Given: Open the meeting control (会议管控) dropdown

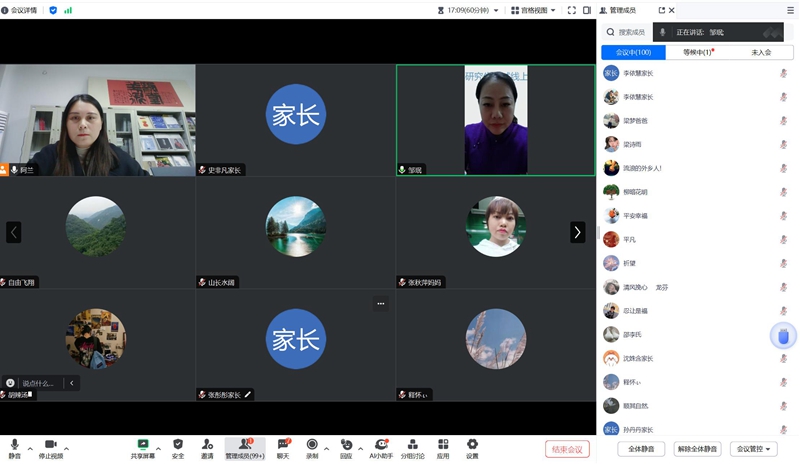Looking at the screenshot, I should pos(754,449).
